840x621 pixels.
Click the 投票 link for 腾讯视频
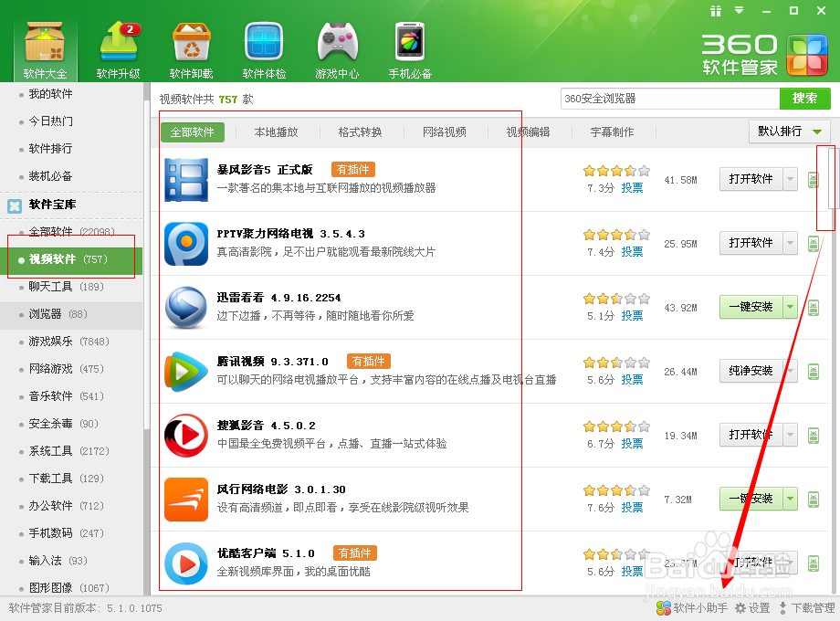click(x=632, y=379)
